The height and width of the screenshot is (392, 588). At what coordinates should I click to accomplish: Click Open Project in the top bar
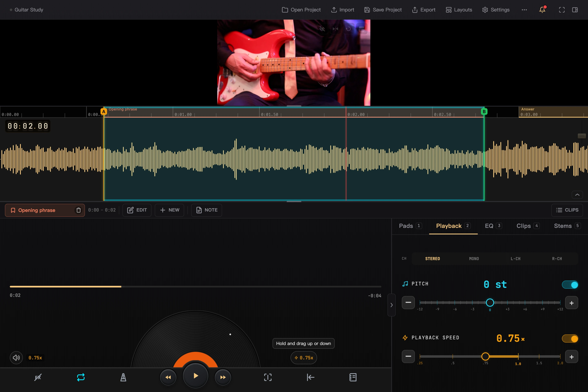[301, 10]
